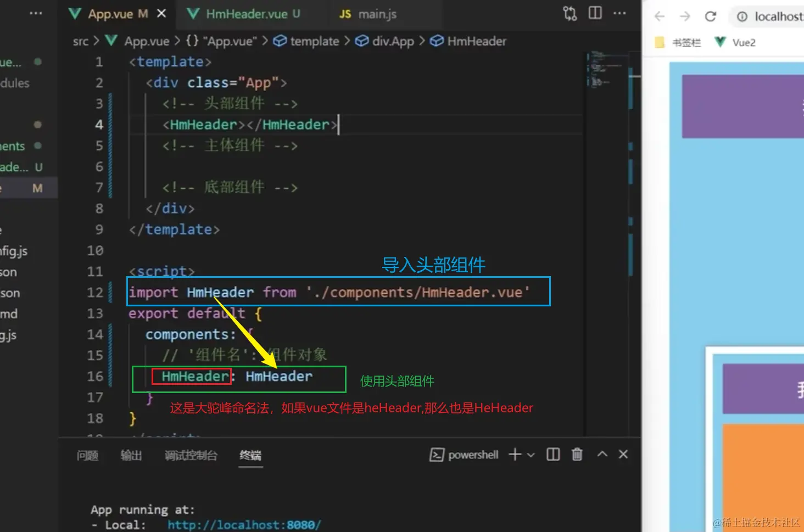Click the "App.vue" braces breadcrumb segment
This screenshot has width=804, height=532.
pos(221,41)
